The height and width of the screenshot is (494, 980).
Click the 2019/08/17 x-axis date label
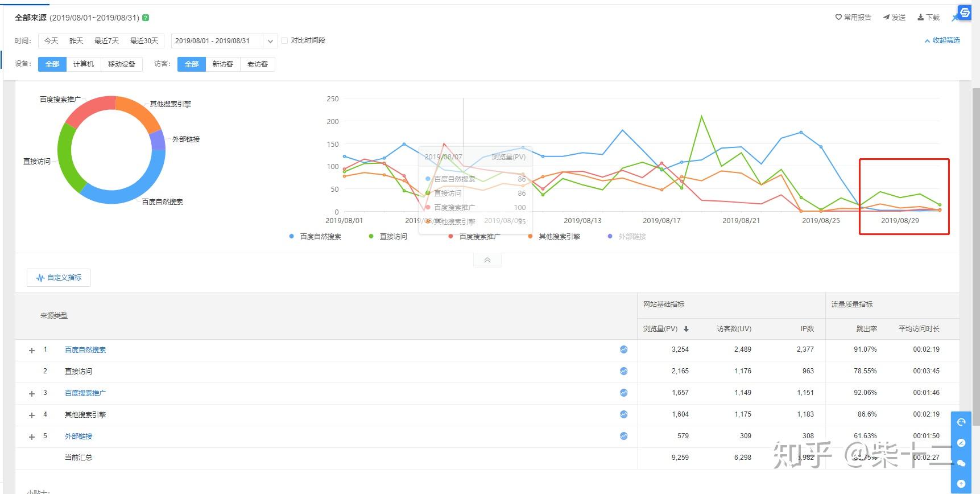[x=661, y=221]
